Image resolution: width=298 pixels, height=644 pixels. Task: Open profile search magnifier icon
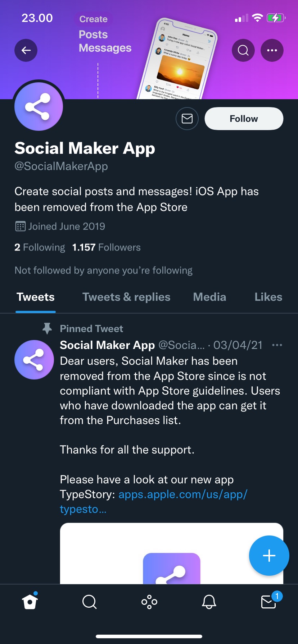[x=243, y=50]
